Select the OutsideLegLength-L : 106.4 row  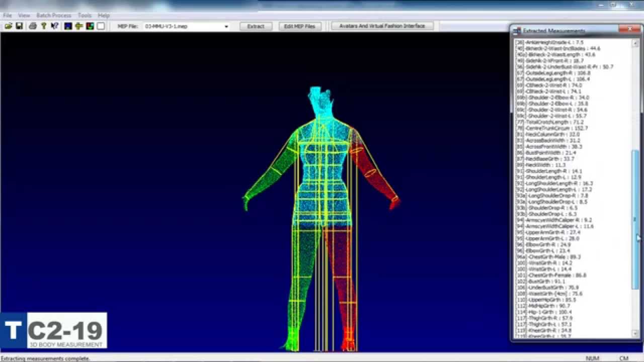pos(553,79)
